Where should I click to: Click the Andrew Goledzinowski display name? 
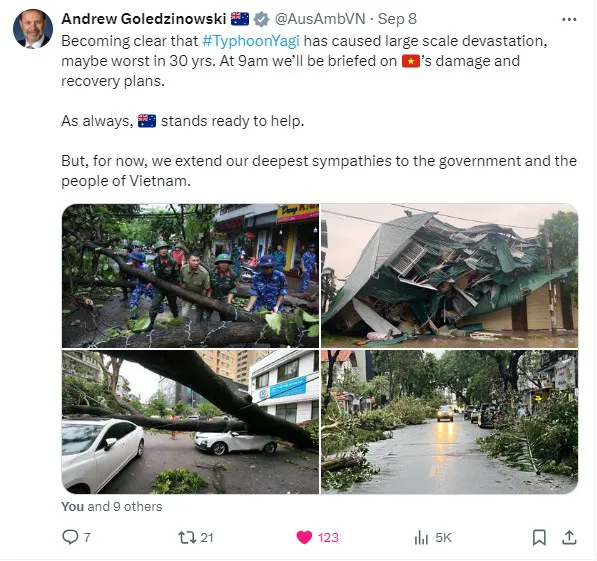tap(144, 19)
